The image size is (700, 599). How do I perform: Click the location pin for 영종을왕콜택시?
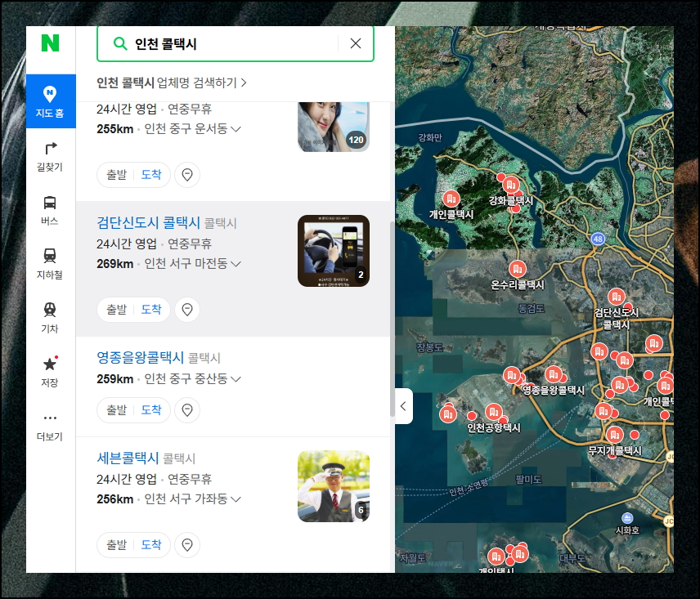coord(187,410)
